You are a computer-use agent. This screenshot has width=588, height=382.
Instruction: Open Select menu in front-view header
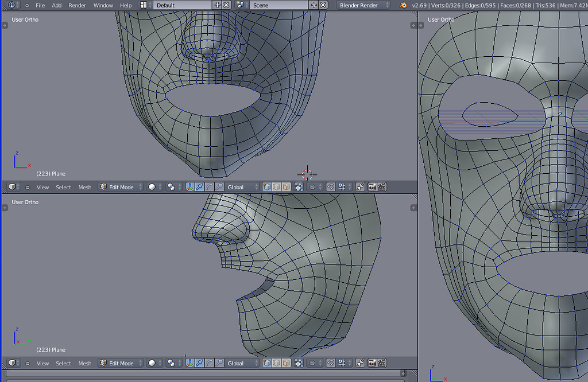point(63,187)
